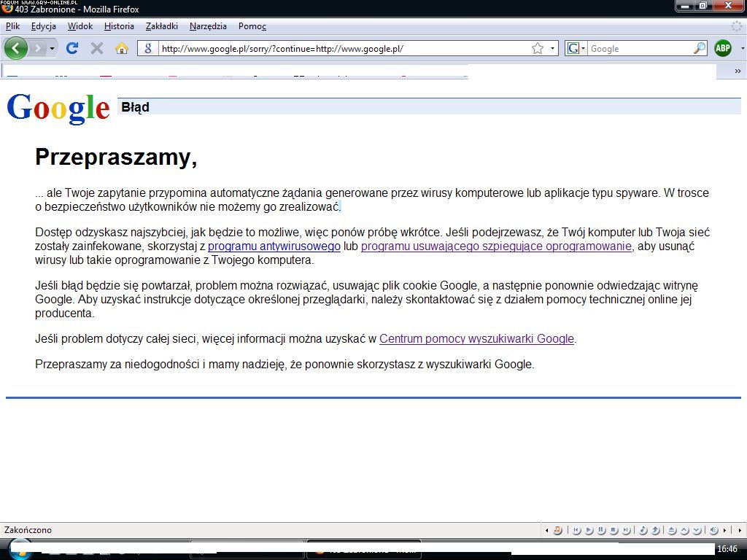
Task: Click the up chevron media button
Action: [x=684, y=530]
